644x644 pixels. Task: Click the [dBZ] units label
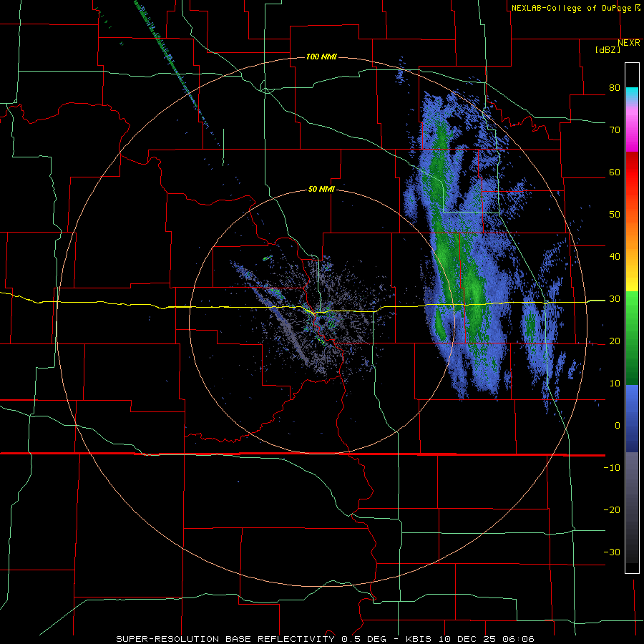[608, 50]
